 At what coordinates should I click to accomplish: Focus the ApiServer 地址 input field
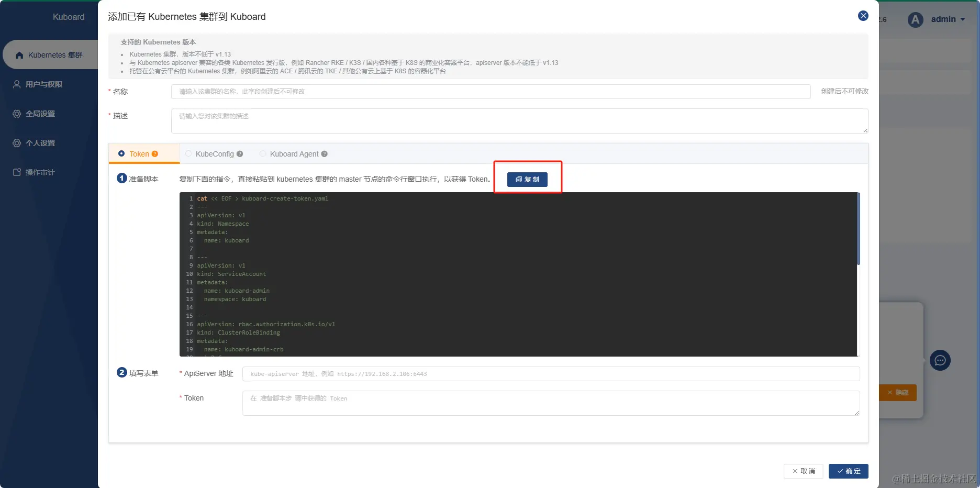(x=551, y=374)
